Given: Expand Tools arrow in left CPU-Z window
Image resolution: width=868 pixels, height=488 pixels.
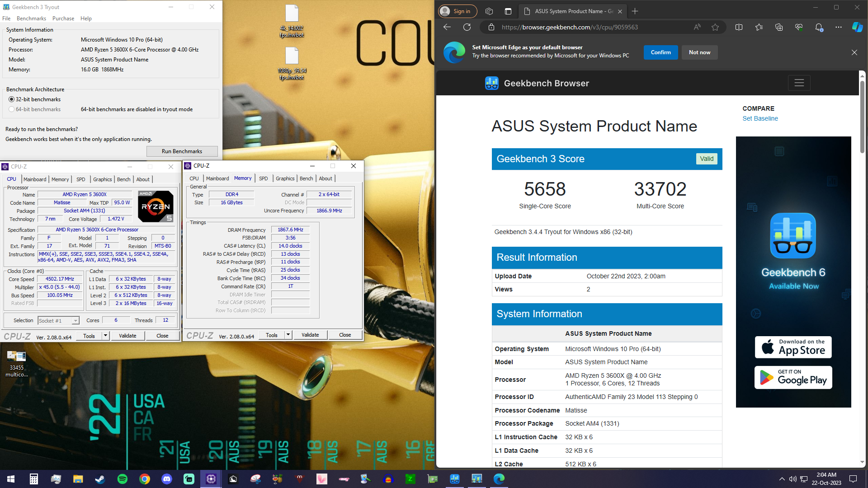Looking at the screenshot, I should [105, 336].
